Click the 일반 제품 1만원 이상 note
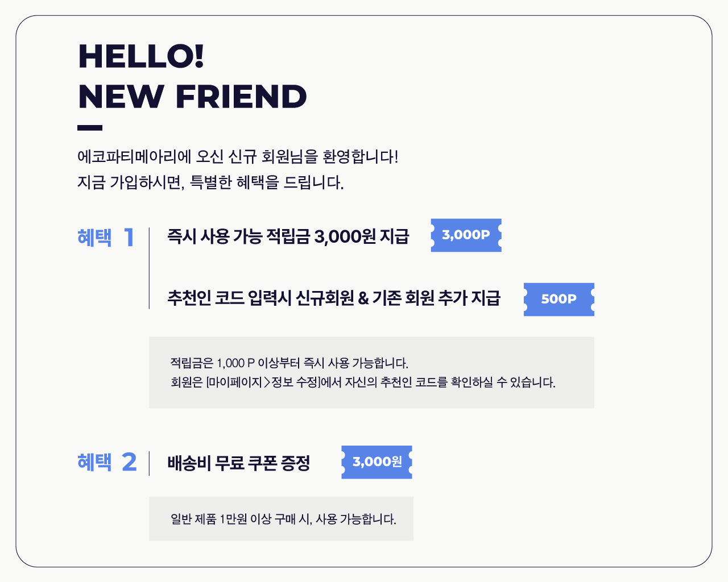The width and height of the screenshot is (728, 582). [x=283, y=519]
